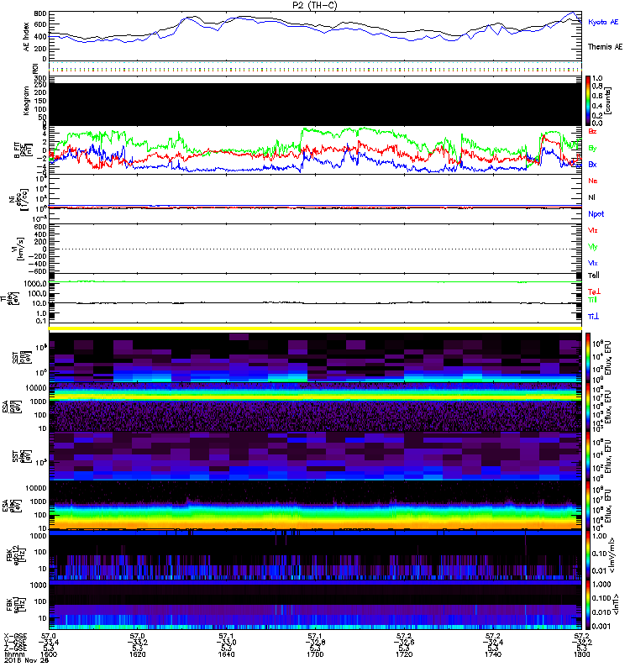Click the FBK <|mV/m|> color bar

(x=588, y=555)
